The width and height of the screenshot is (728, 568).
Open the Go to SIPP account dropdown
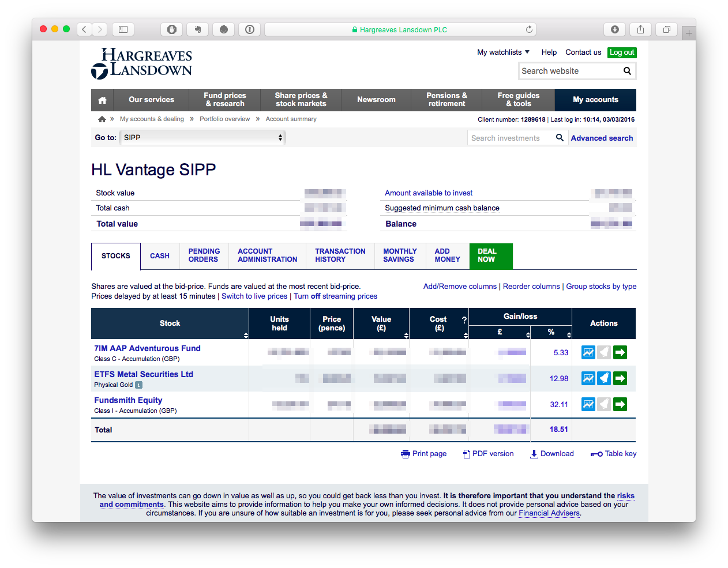click(x=202, y=137)
